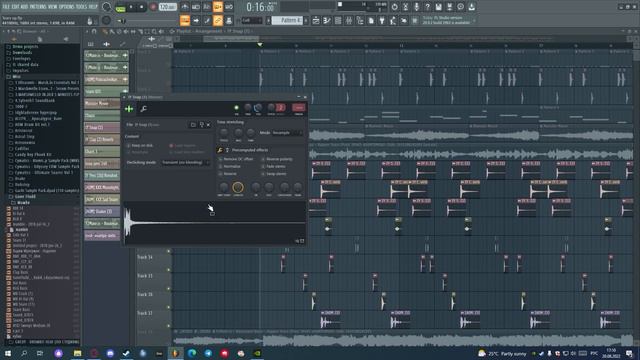
Task: Open the Browser view icon
Action: pyautogui.click(x=360, y=20)
